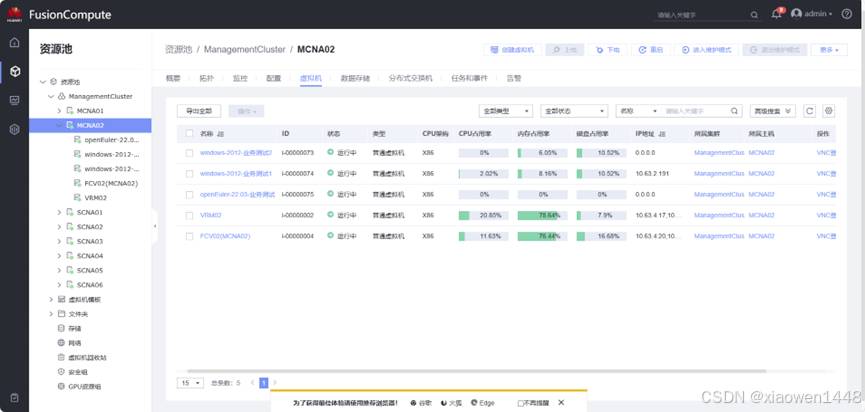This screenshot has width=865, height=412.
Task: Open the VRM02 virtual machine link
Action: [210, 215]
